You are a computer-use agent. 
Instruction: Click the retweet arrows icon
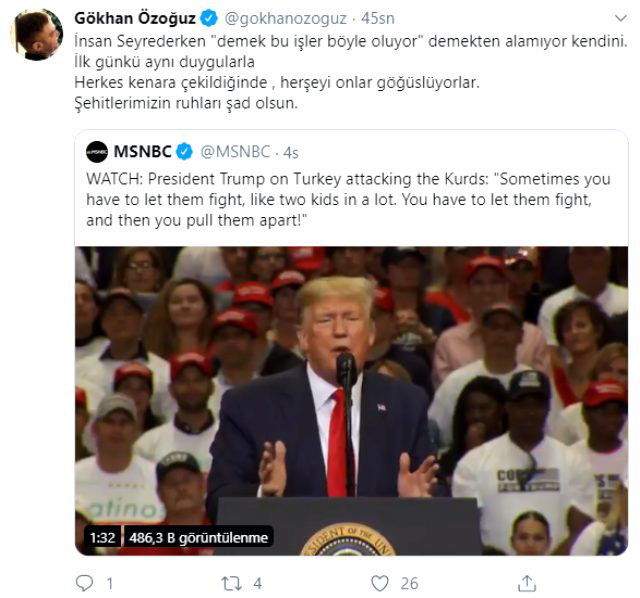tap(231, 583)
